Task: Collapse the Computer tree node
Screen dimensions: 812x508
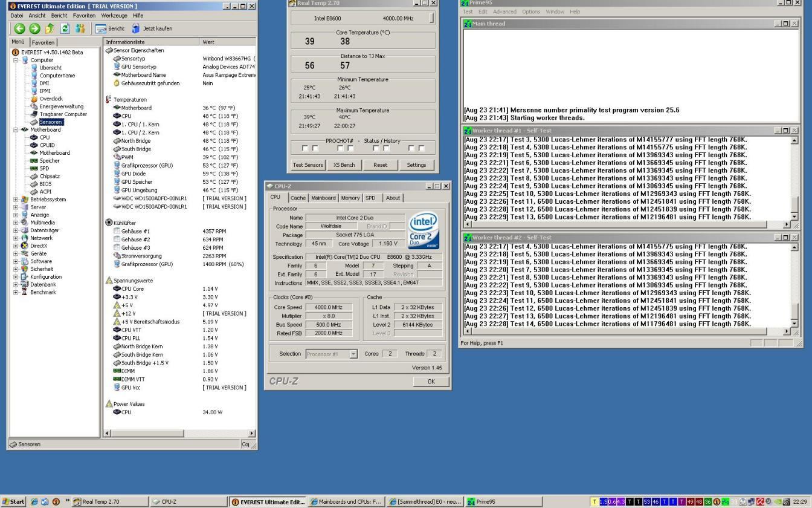Action: pos(16,60)
